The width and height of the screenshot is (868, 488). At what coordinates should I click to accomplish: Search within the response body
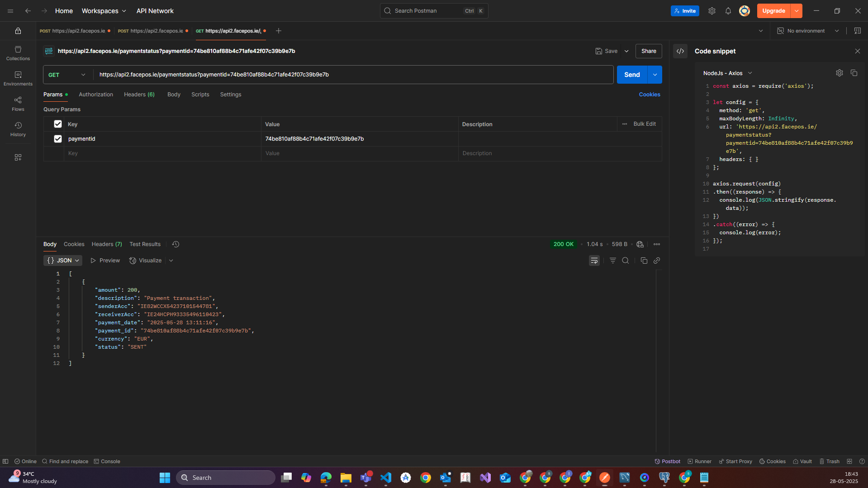(x=626, y=261)
